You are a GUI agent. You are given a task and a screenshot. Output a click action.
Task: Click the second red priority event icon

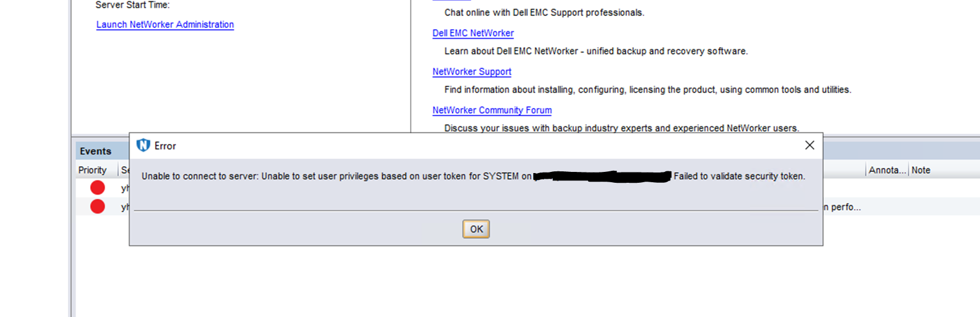tap(98, 206)
